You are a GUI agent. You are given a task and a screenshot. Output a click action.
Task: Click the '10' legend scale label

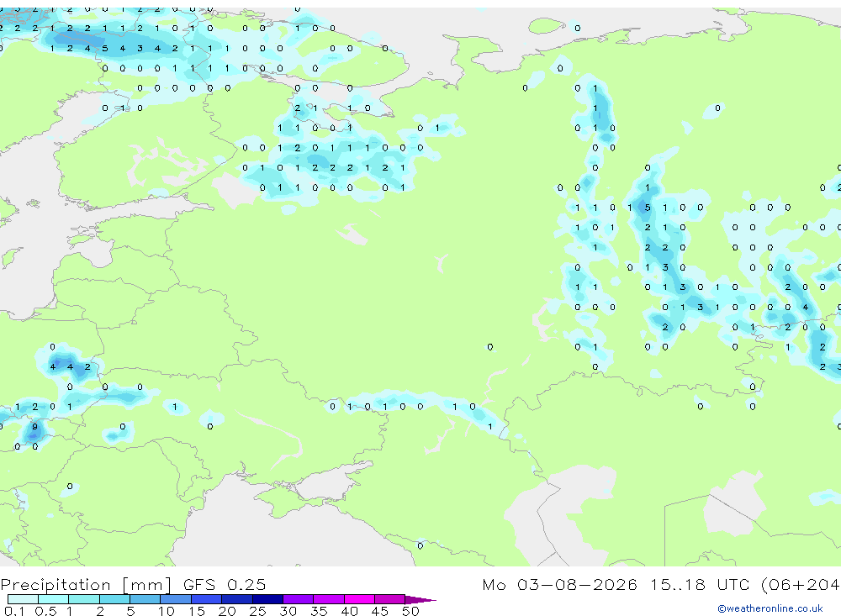(x=167, y=611)
